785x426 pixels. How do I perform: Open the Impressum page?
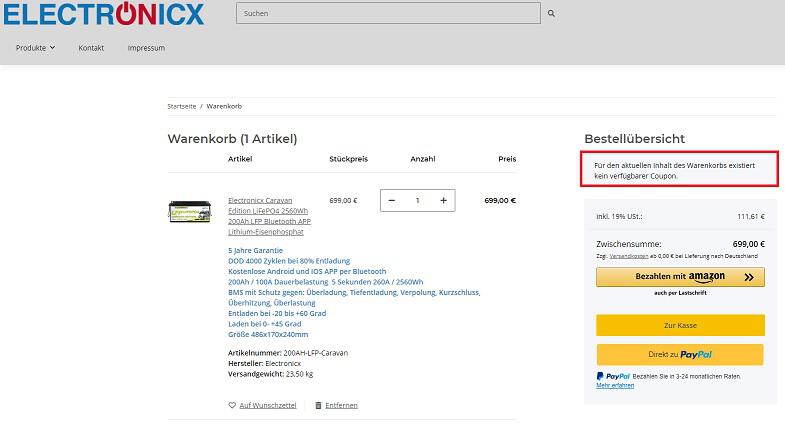146,48
